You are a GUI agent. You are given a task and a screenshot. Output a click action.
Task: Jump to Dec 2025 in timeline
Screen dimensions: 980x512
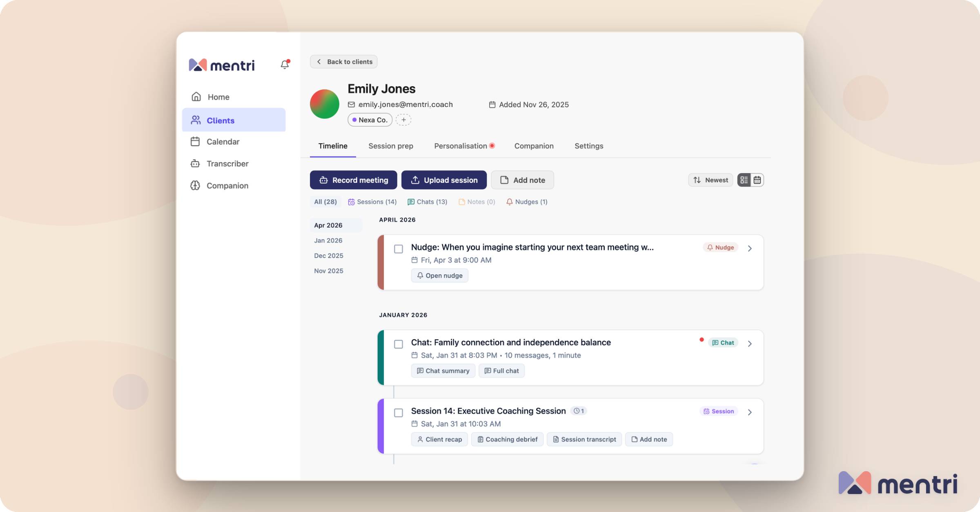point(328,256)
